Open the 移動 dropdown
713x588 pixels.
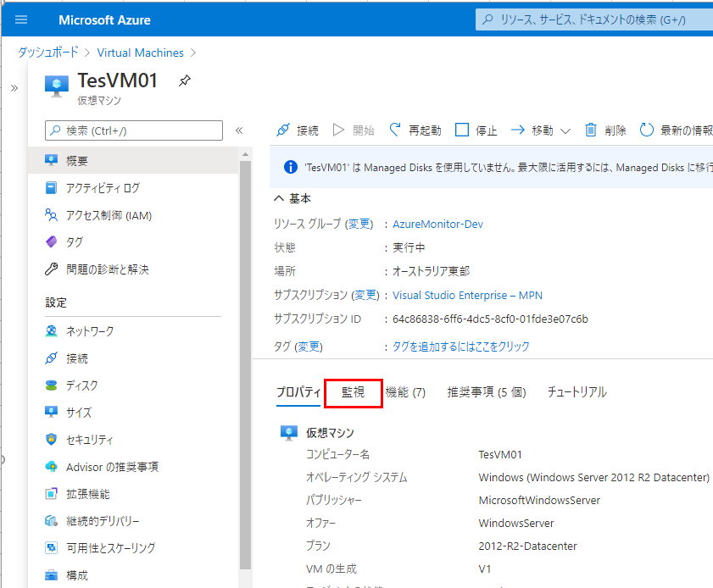(540, 130)
